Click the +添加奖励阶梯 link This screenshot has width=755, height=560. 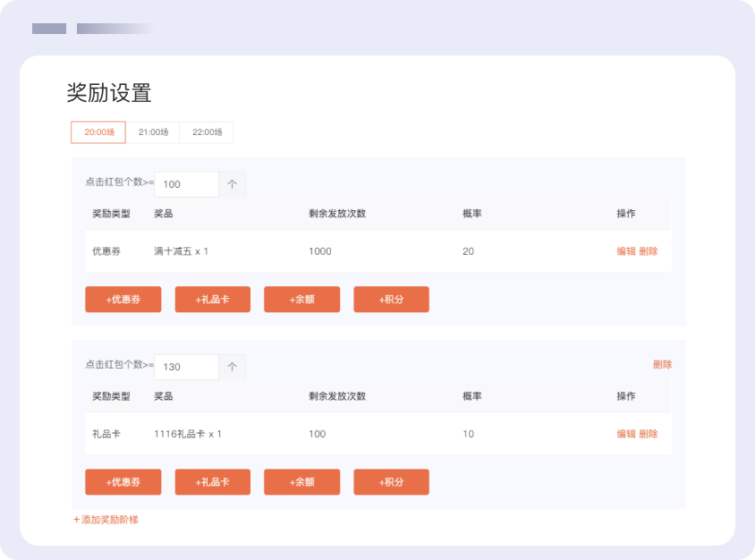[106, 520]
